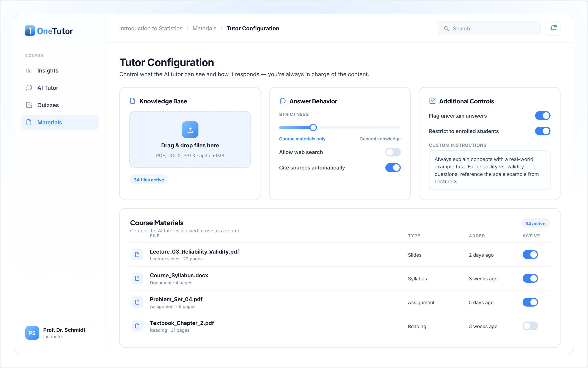The width and height of the screenshot is (588, 368).
Task: Click the OneTutor logo icon
Action: (x=30, y=31)
